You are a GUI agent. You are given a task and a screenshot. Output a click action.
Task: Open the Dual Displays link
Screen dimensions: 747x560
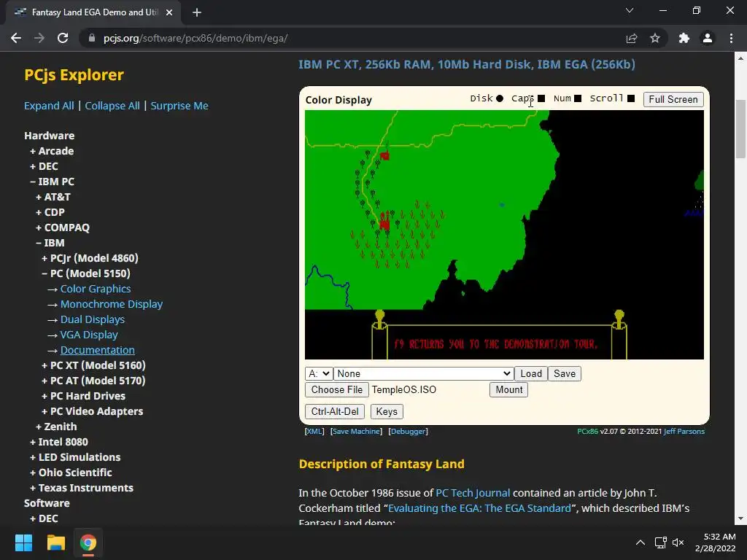point(93,319)
